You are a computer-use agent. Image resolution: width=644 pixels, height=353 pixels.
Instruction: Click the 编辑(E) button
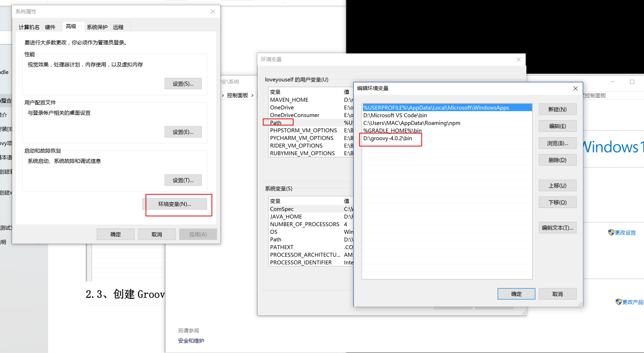(x=557, y=126)
